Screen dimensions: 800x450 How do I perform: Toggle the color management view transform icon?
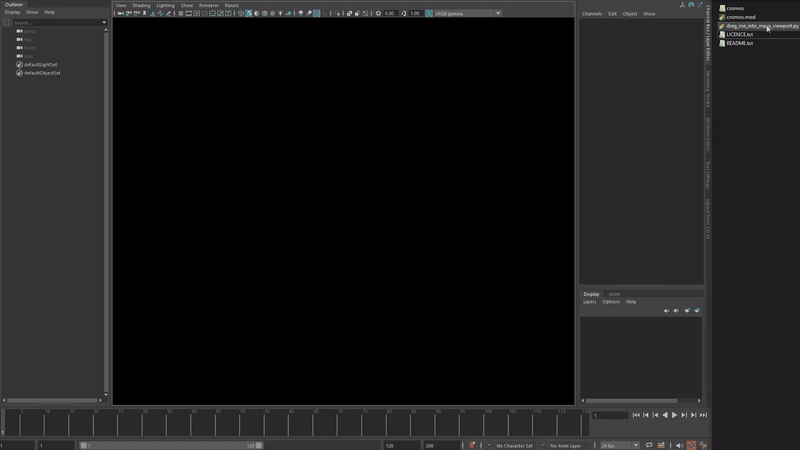tap(429, 13)
